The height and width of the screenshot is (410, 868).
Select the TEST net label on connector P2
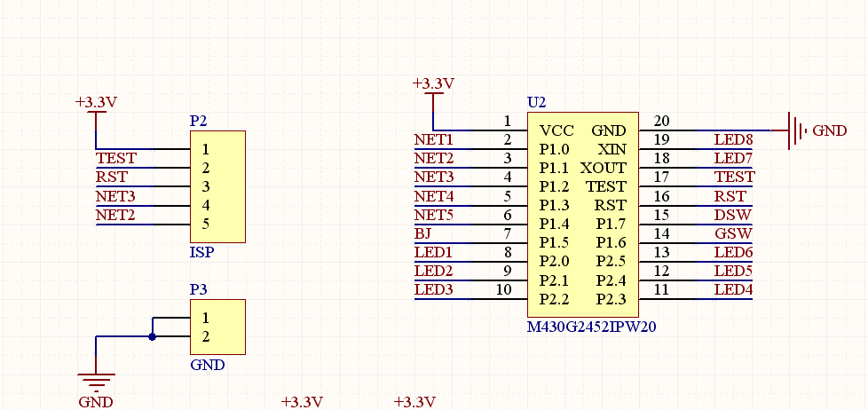coord(115,158)
